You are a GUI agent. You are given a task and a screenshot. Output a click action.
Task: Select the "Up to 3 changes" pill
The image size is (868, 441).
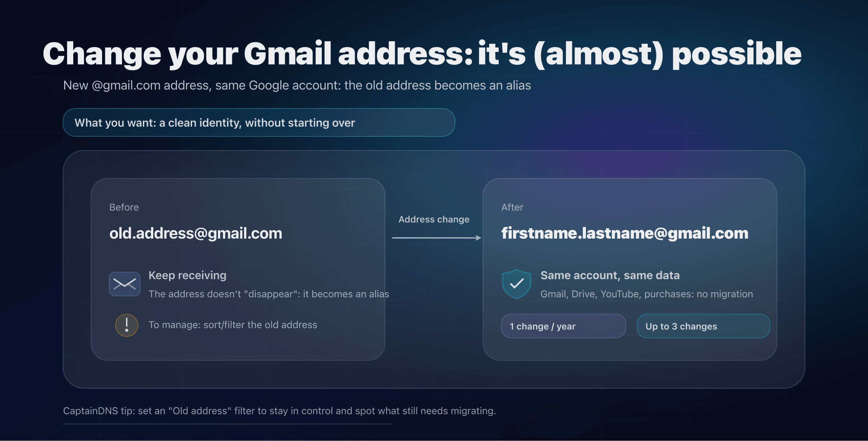coord(703,326)
